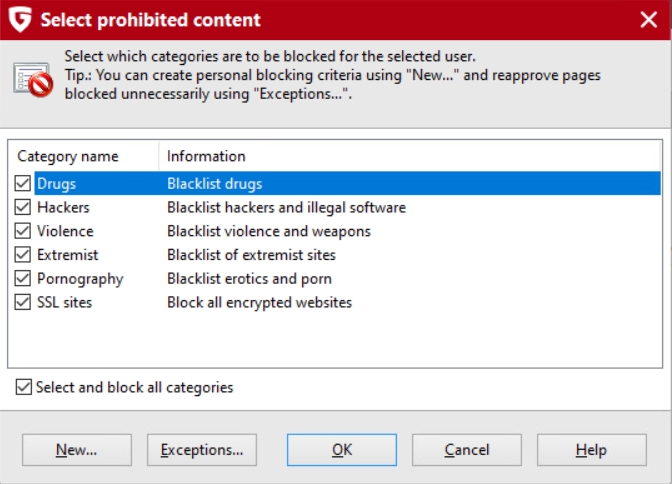Select Blacklist of extremist sites entry

point(251,255)
